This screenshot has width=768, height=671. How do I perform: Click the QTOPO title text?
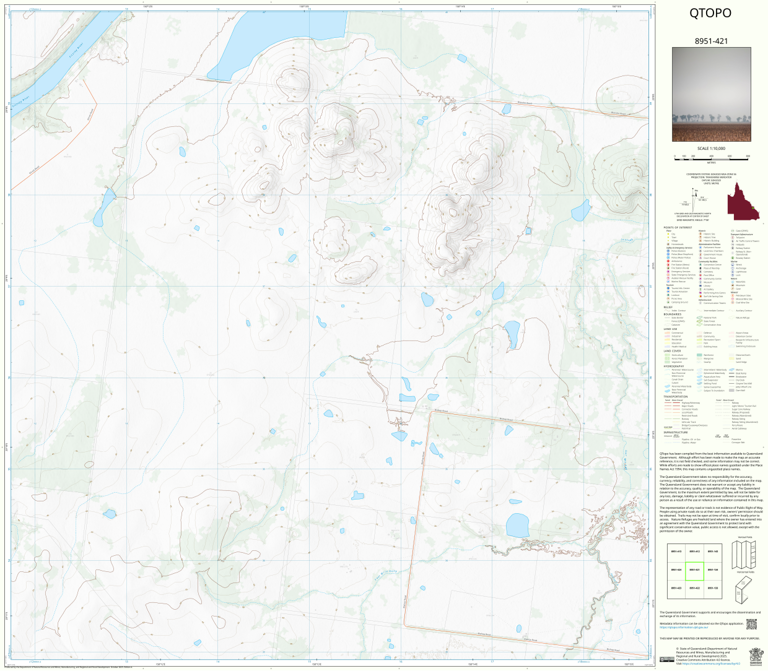[x=710, y=13]
